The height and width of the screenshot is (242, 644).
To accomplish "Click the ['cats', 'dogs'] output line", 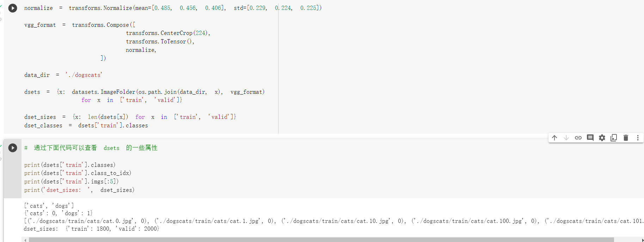I will point(49,206).
